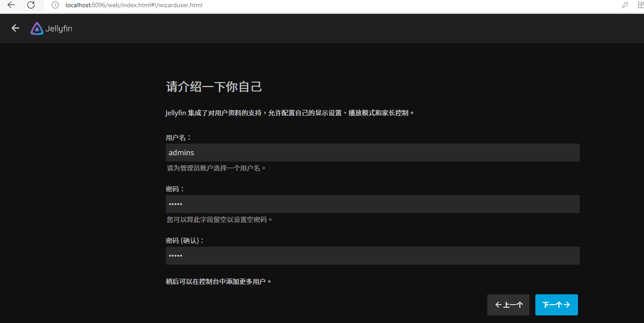This screenshot has width=644, height=323.
Task: Click the browser back arrow
Action: [12, 5]
